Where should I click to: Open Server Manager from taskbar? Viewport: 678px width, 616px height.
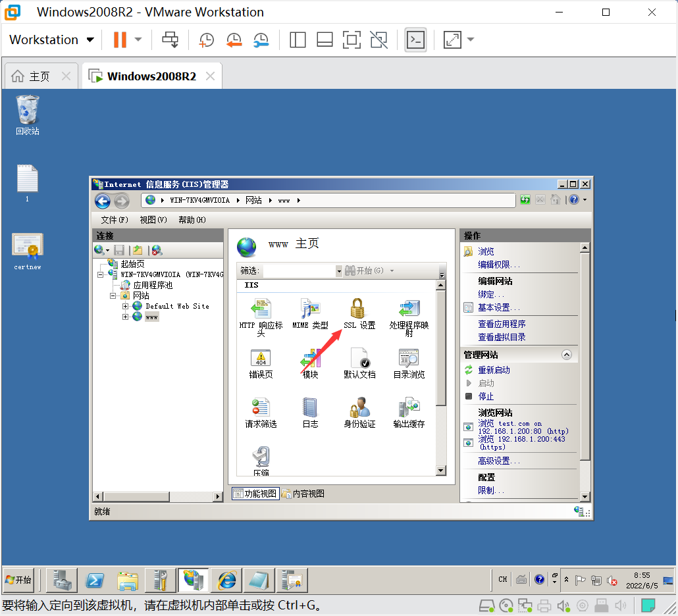coord(62,580)
